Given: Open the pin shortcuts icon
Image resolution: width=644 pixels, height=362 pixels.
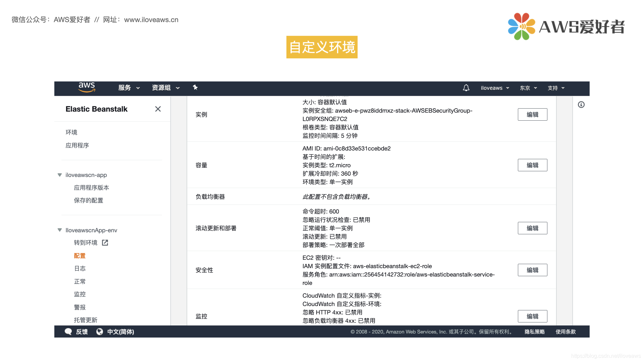Looking at the screenshot, I should click(195, 87).
